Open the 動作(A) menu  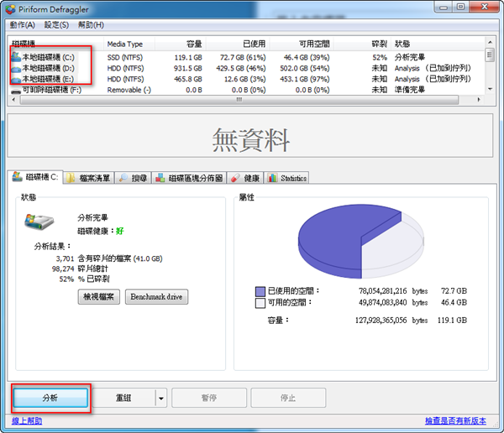[x=22, y=24]
